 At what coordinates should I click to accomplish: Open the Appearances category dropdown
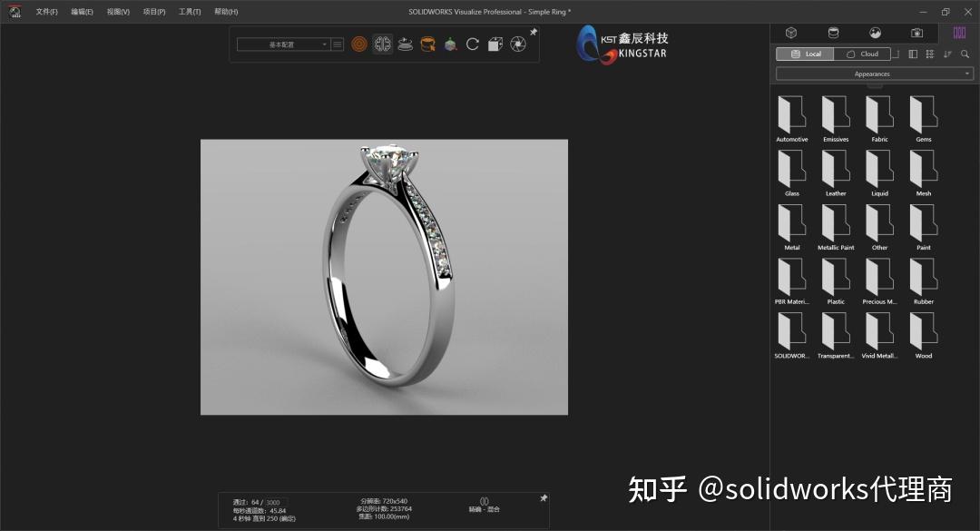pos(871,74)
